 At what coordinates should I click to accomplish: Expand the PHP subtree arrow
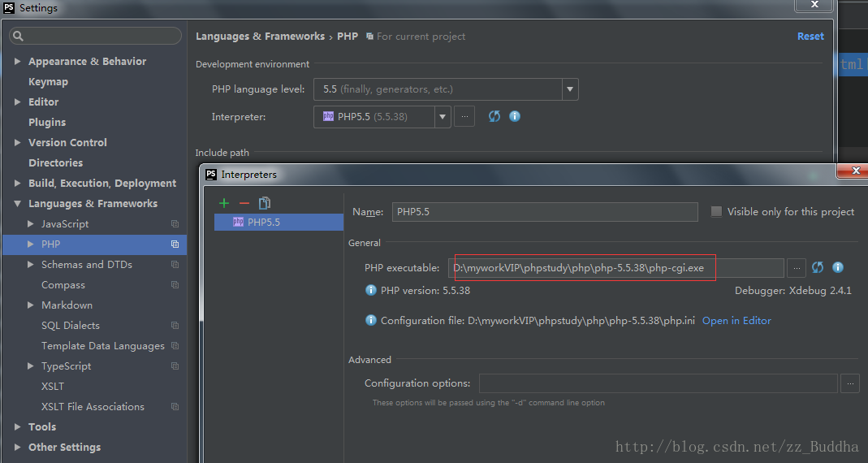[30, 244]
